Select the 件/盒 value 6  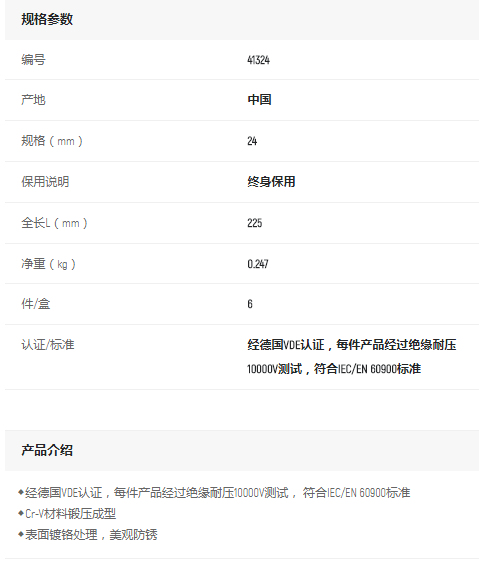(250, 304)
